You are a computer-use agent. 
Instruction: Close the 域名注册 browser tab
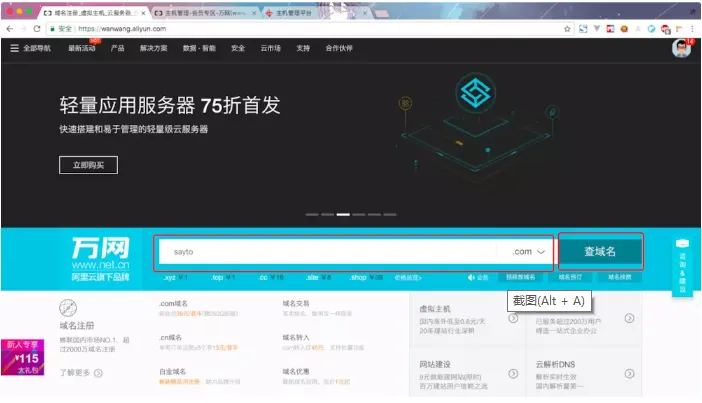[x=143, y=13]
